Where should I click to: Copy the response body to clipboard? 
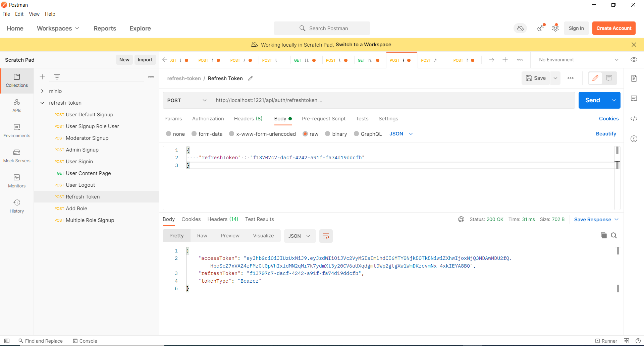coord(603,235)
